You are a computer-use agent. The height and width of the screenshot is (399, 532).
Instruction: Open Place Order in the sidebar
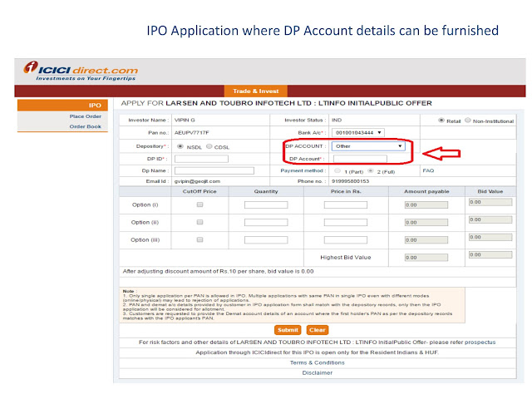coord(85,116)
